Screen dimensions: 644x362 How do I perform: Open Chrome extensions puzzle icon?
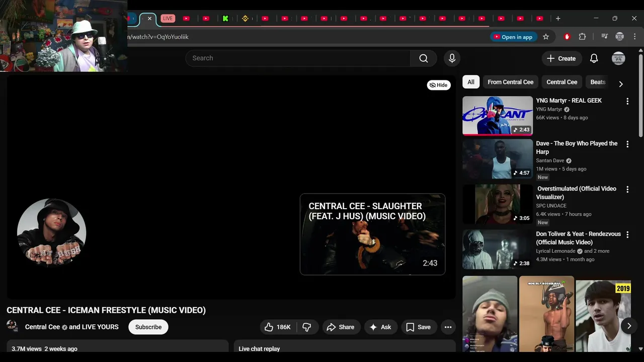582,37
